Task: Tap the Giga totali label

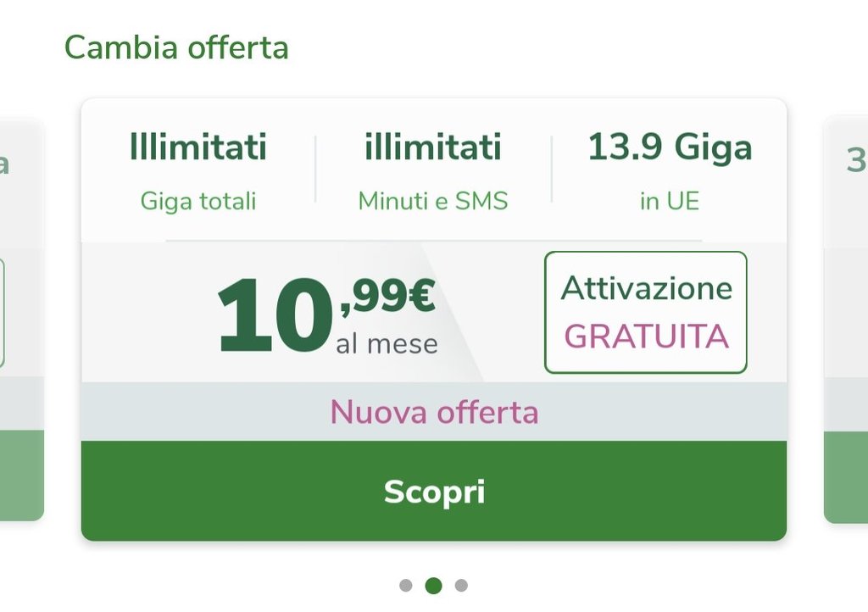Action: (x=198, y=201)
